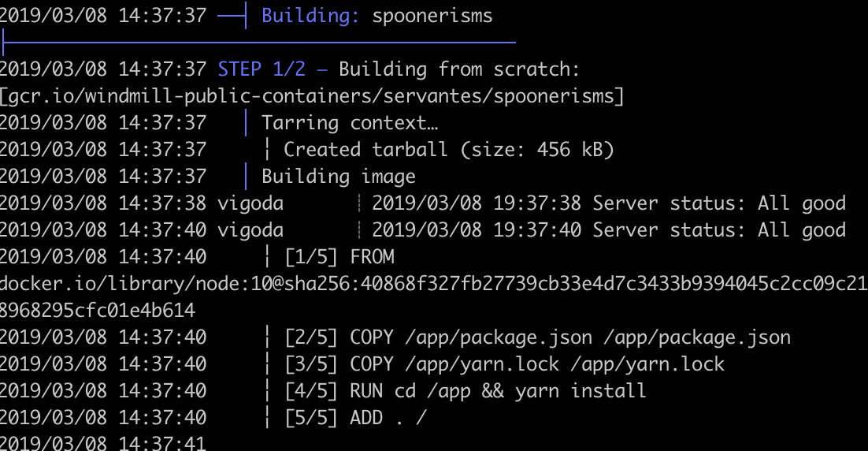Viewport: 868px width, 451px height.
Task: Click the 'Building: spoonerisms' header text
Action: [377, 16]
